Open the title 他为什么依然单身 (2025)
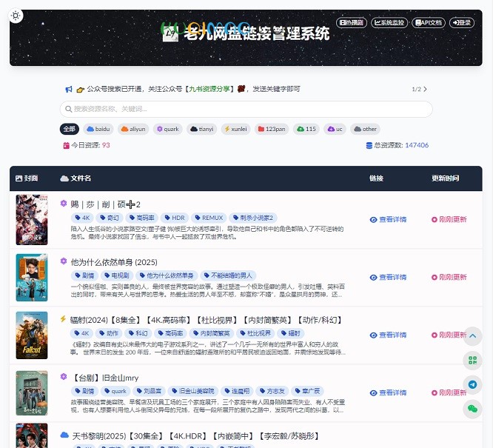The height and width of the screenshot is (448, 493). (114, 262)
